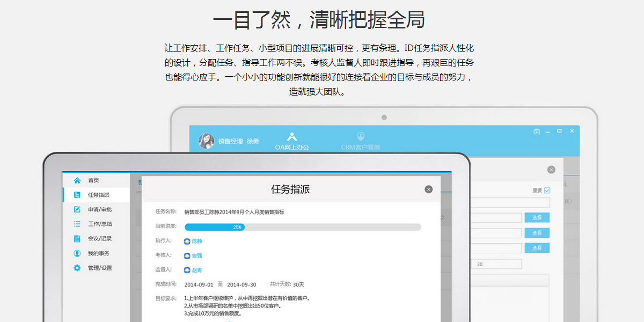This screenshot has width=644, height=322.
Task: Open the 会议/记录 document icon
Action: 77,238
